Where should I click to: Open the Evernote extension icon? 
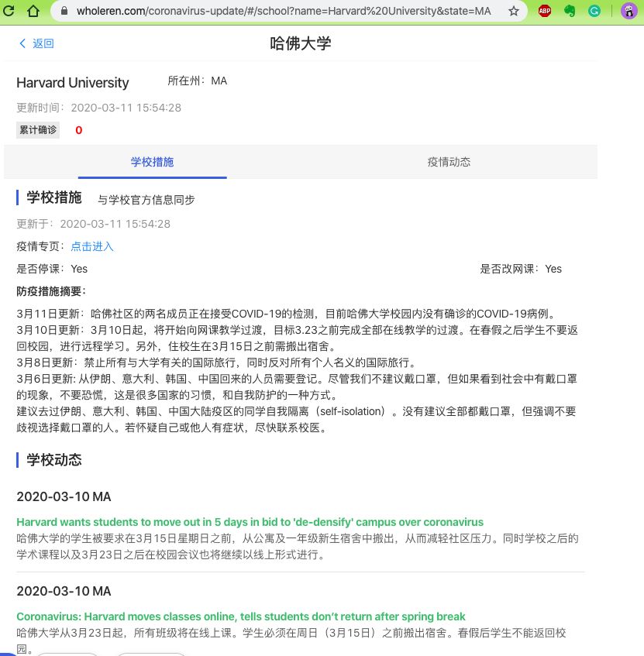pos(570,12)
